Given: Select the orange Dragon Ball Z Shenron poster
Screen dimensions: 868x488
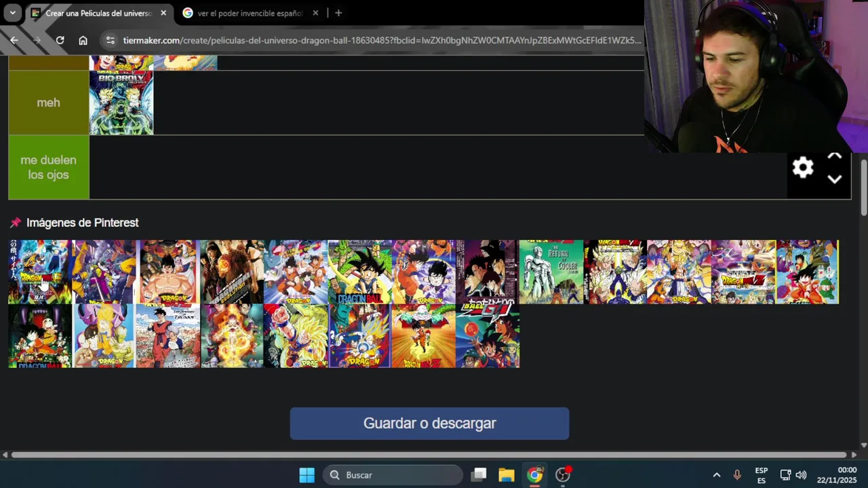Looking at the screenshot, I should (423, 335).
